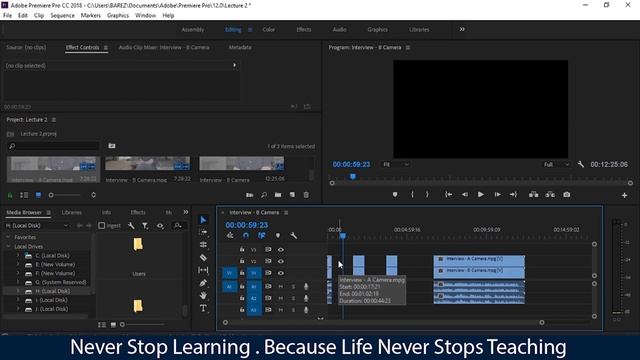The height and width of the screenshot is (360, 640).
Task: Open the Full playback resolution dropdown
Action: pyautogui.click(x=556, y=164)
